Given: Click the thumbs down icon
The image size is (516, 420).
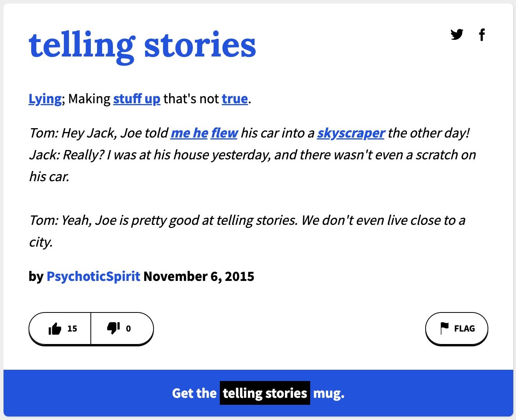Looking at the screenshot, I should pyautogui.click(x=113, y=328).
